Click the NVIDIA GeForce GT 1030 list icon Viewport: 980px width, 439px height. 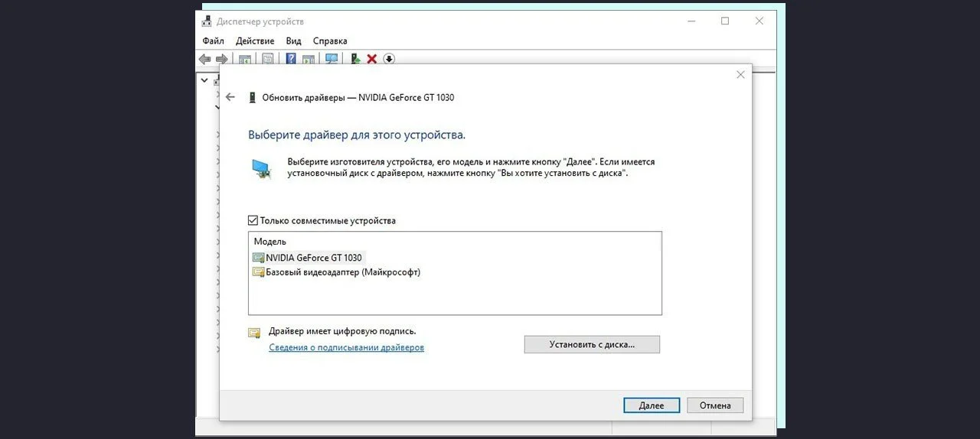point(259,258)
